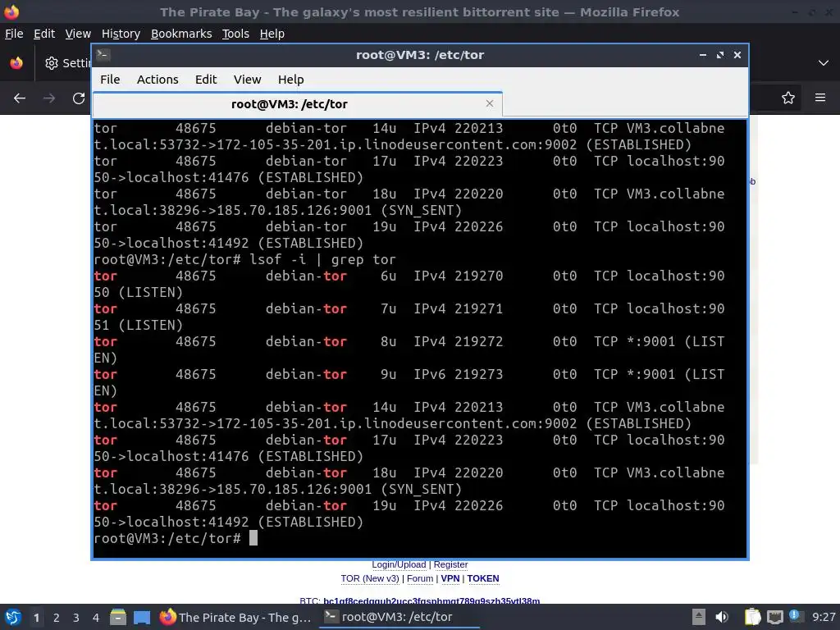Image resolution: width=840 pixels, height=630 pixels.
Task: Open the Firefox hamburger application menu
Action: pos(819,98)
